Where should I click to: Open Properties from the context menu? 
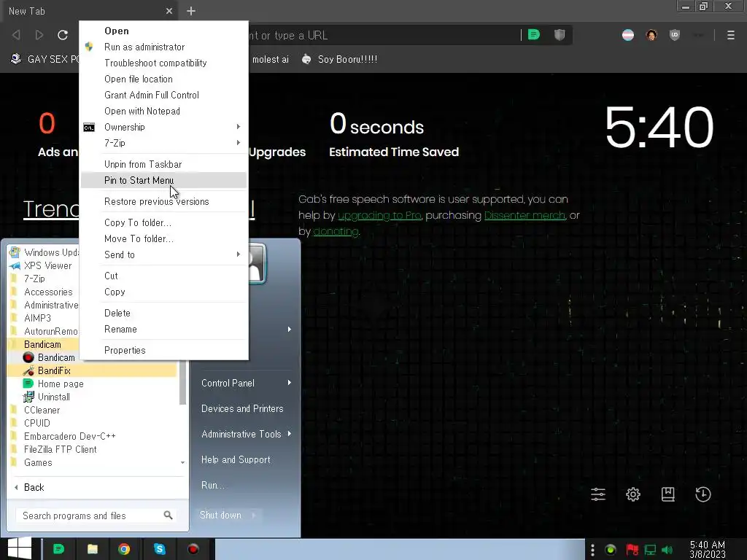[x=164, y=350]
